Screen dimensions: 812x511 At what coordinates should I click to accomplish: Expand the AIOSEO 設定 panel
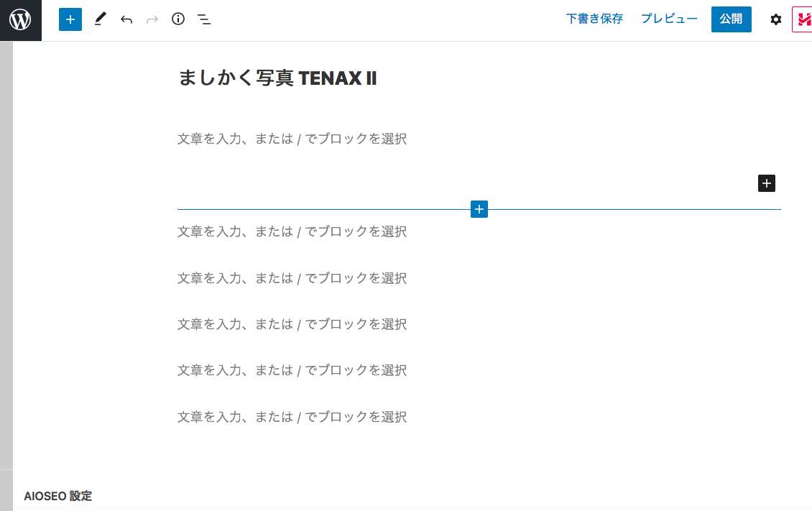(x=58, y=496)
